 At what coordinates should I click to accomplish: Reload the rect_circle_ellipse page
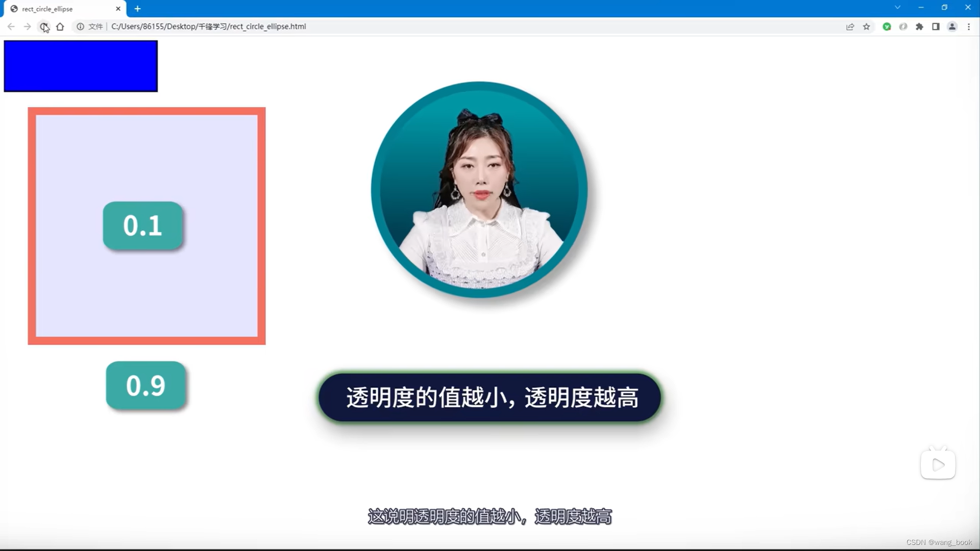coord(44,27)
